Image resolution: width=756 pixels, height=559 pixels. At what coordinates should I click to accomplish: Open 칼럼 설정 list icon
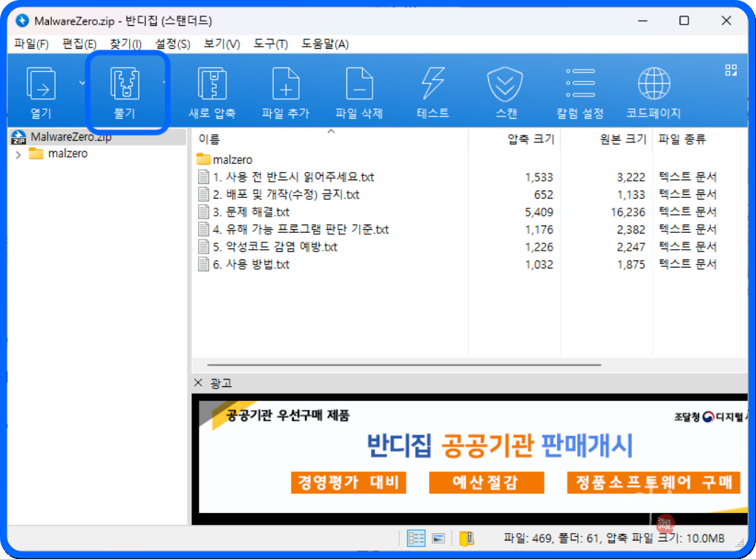[x=580, y=83]
